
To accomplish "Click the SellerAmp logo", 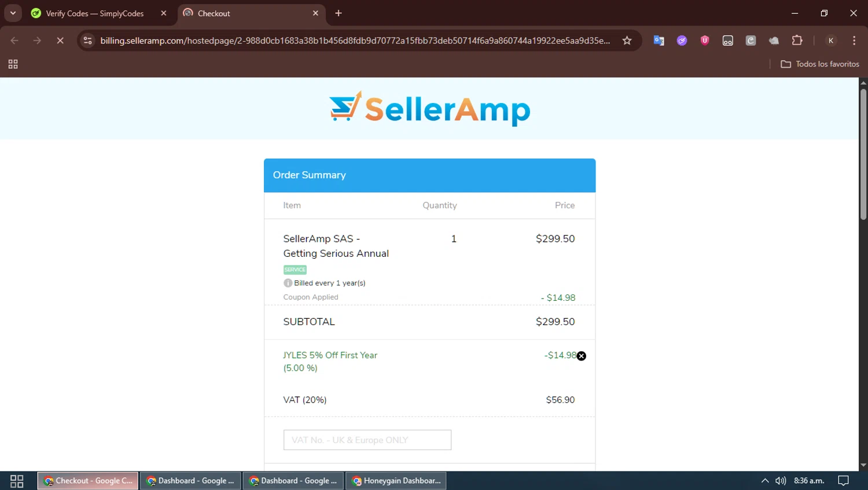I will (429, 108).
